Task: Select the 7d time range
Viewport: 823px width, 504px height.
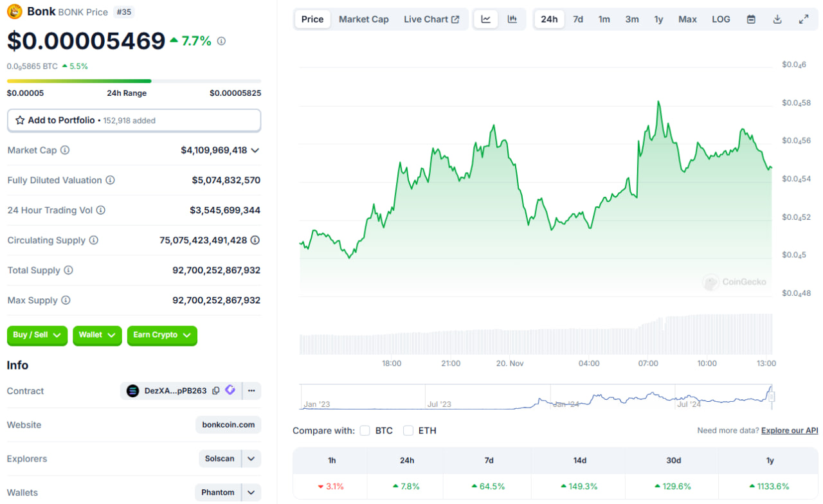Action: click(578, 19)
